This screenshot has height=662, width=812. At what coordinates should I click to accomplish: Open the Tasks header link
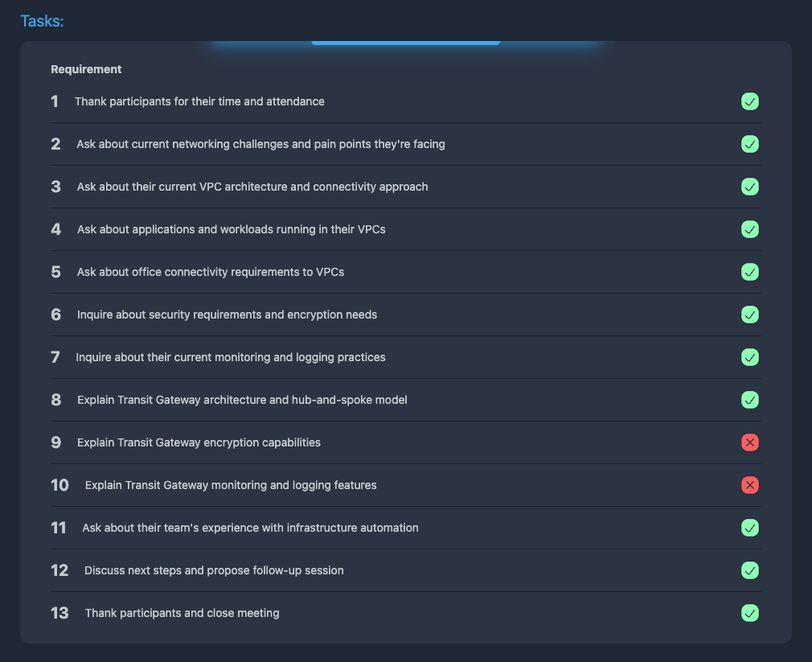[42, 21]
